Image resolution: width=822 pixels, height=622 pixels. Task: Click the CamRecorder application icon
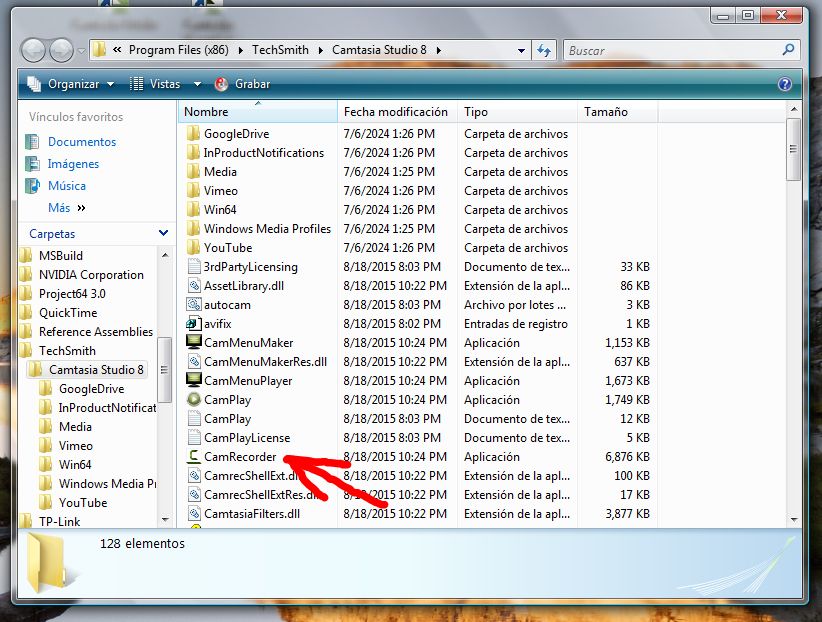pos(194,456)
